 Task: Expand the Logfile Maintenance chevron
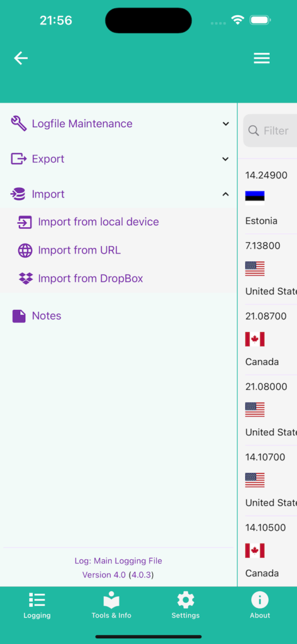pyautogui.click(x=225, y=124)
